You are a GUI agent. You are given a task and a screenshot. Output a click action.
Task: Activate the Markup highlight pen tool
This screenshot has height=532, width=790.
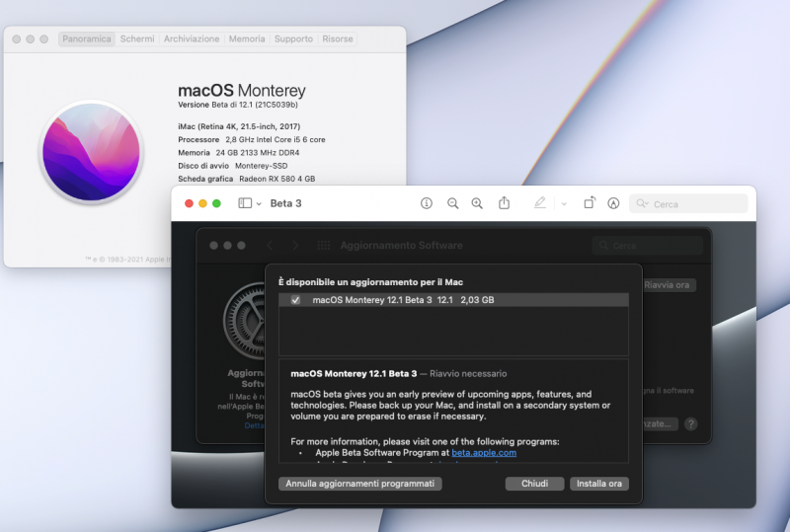click(x=539, y=203)
